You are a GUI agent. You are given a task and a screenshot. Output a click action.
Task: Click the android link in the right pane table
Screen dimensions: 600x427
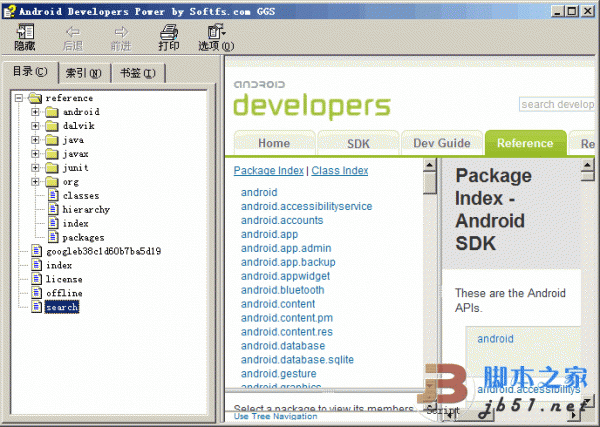[x=495, y=339]
